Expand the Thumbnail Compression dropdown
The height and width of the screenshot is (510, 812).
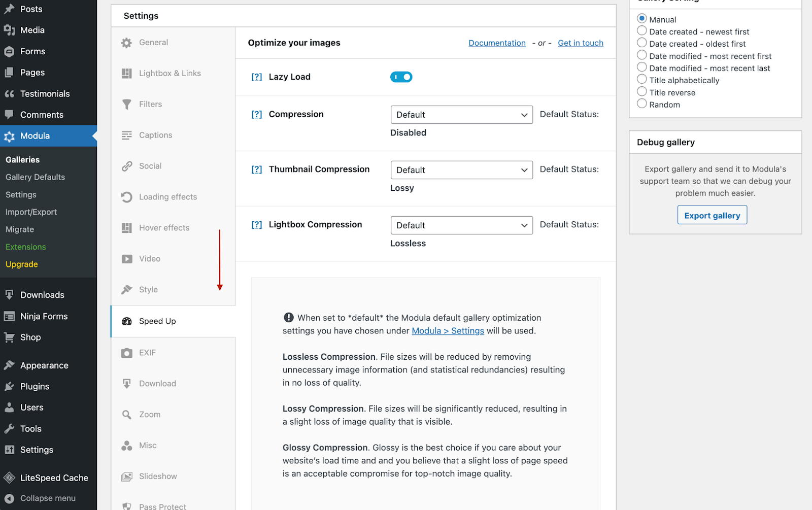pyautogui.click(x=461, y=170)
